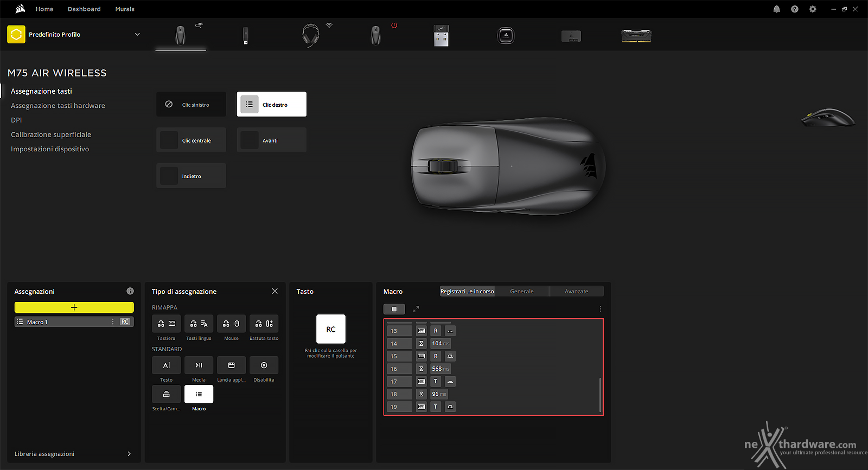Click the Corsair sails logo
Screen dimensions: 868x470
[20, 9]
